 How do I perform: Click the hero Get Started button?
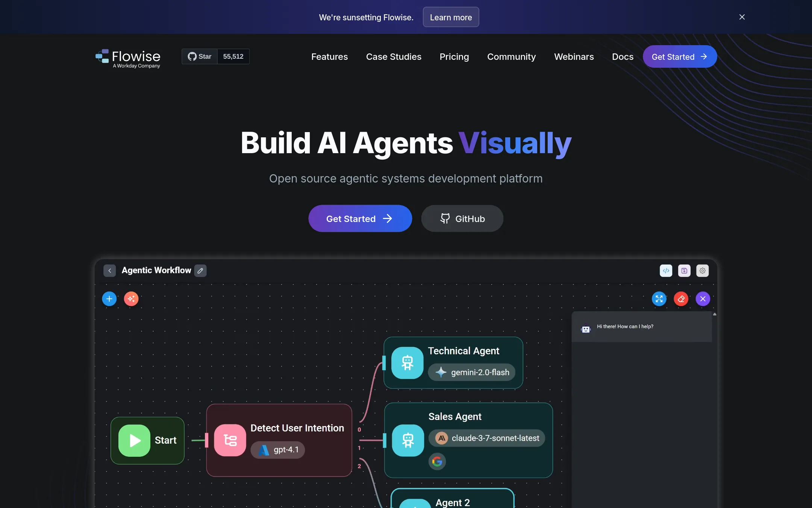click(360, 218)
